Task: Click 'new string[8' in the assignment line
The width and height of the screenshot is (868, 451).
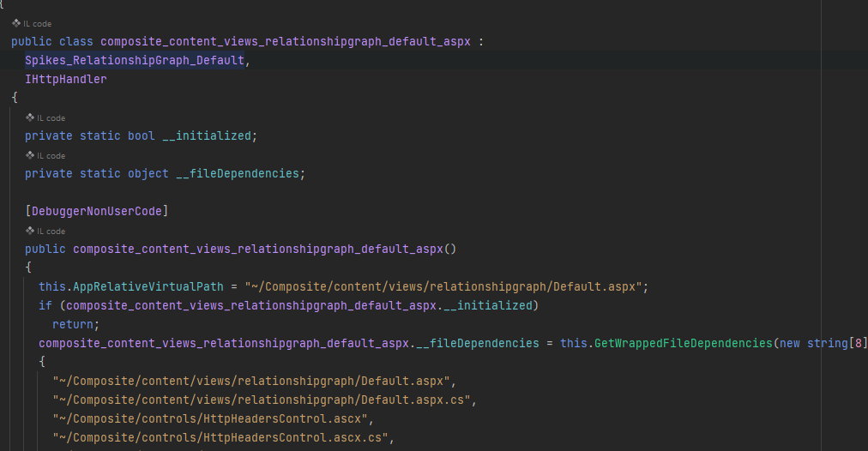Action: [820, 343]
